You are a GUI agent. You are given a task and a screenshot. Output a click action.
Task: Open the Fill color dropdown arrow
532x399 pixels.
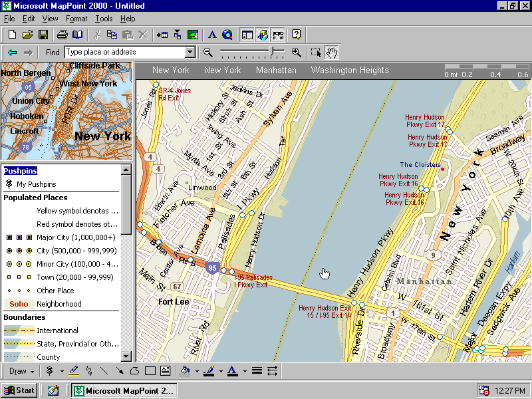[x=197, y=371]
